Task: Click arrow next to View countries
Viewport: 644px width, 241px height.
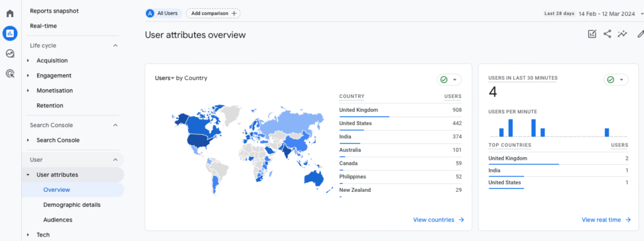Action: point(461,220)
